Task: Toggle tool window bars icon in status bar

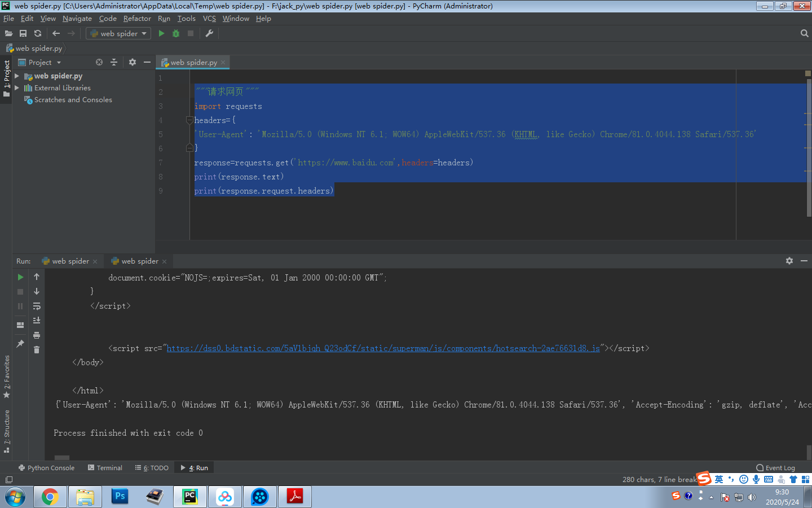Action: 8,480
